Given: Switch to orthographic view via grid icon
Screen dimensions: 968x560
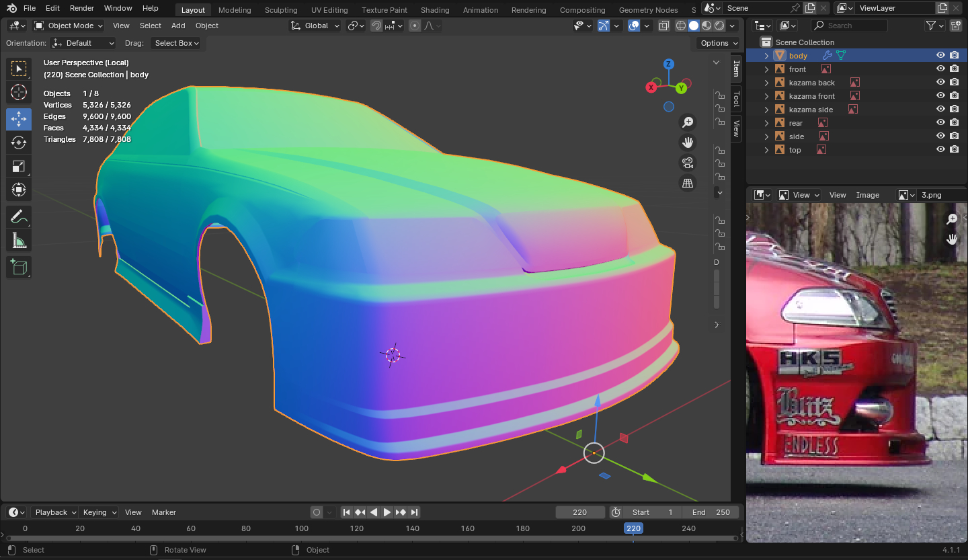Looking at the screenshot, I should pos(687,183).
